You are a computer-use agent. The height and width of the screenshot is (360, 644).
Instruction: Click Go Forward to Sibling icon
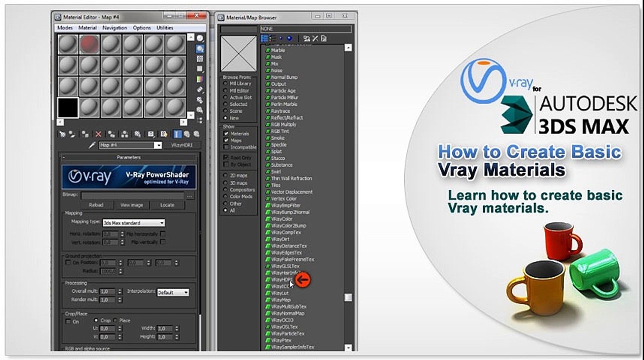coord(197,134)
